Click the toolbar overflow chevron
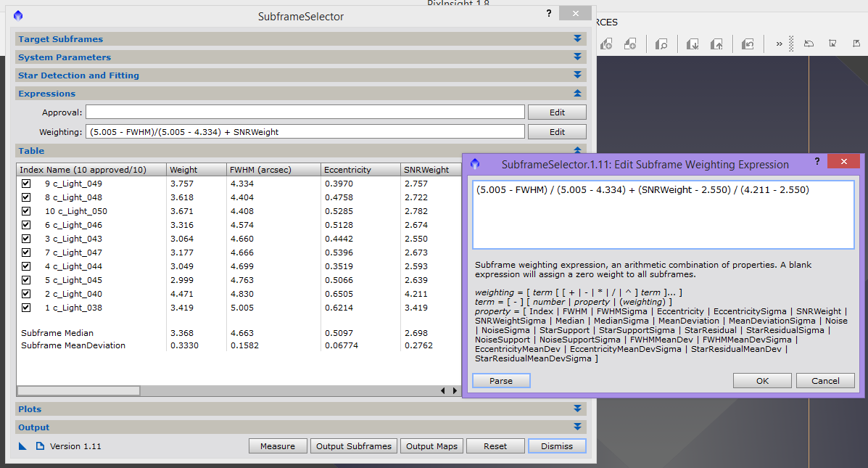The image size is (868, 468). click(x=779, y=44)
